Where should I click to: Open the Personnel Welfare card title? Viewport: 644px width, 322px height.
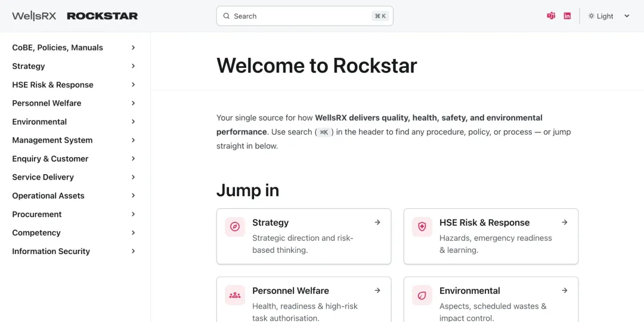pos(290,291)
